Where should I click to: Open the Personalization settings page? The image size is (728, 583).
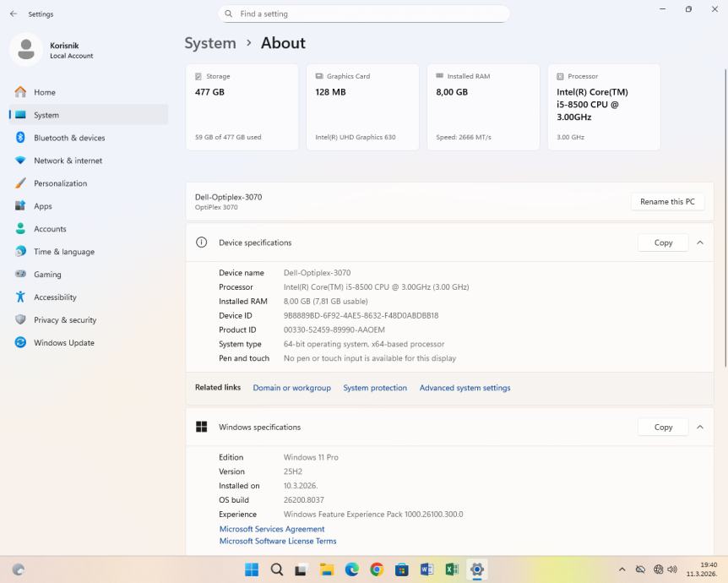click(x=60, y=183)
